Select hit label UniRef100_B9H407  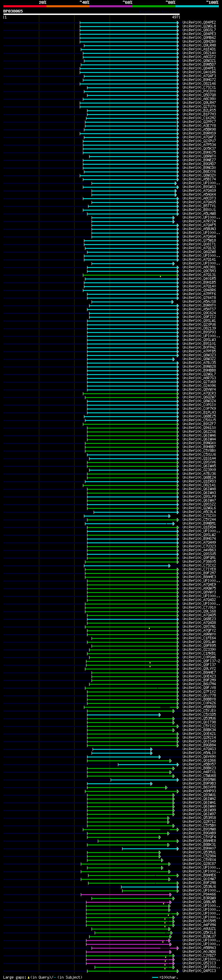(x=199, y=848)
